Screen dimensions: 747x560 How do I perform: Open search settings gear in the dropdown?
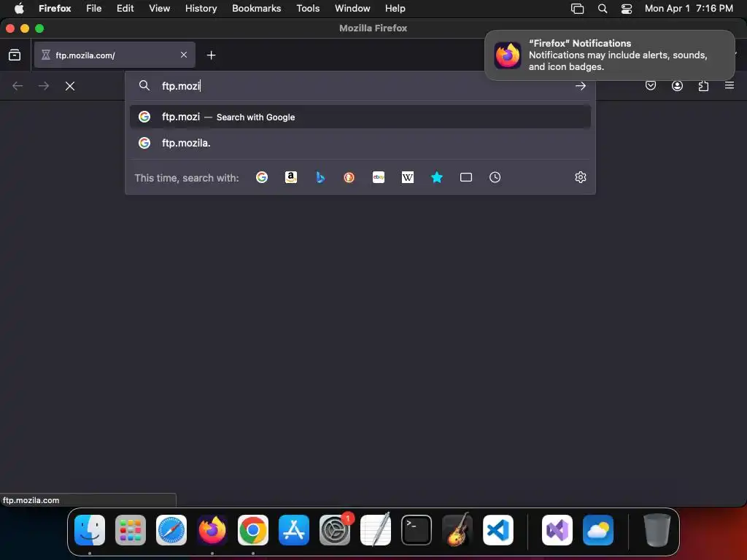tap(580, 177)
